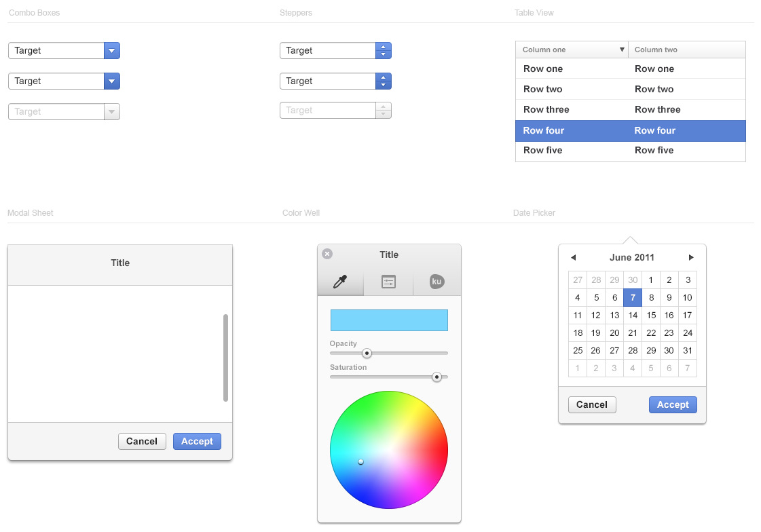Select date 25 in the calendar

point(578,351)
